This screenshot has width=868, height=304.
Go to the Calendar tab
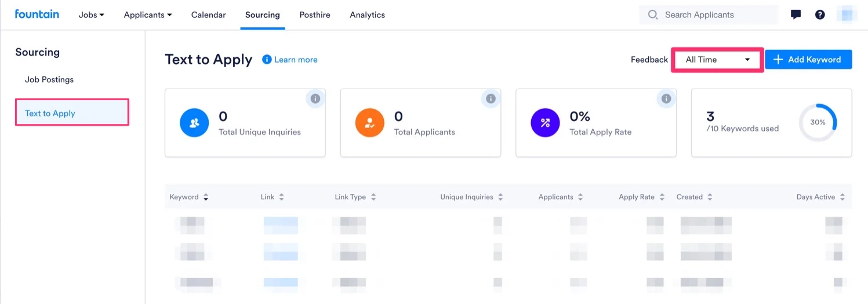(x=209, y=15)
